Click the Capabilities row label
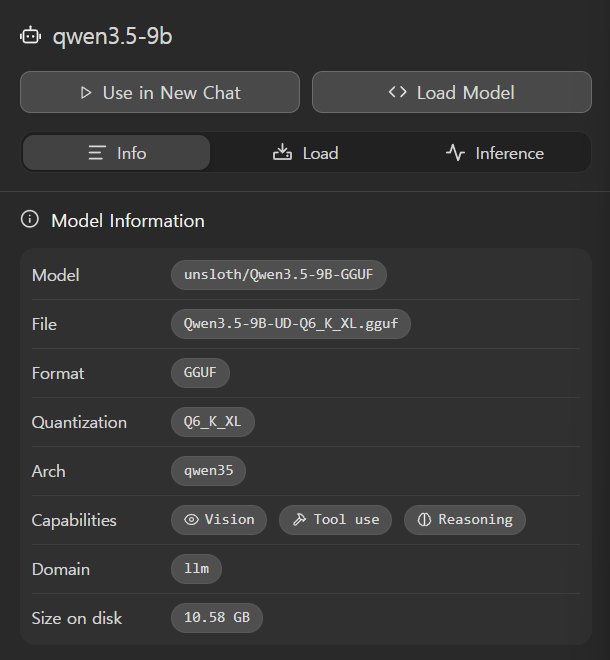610x660 pixels. pyautogui.click(x=74, y=520)
